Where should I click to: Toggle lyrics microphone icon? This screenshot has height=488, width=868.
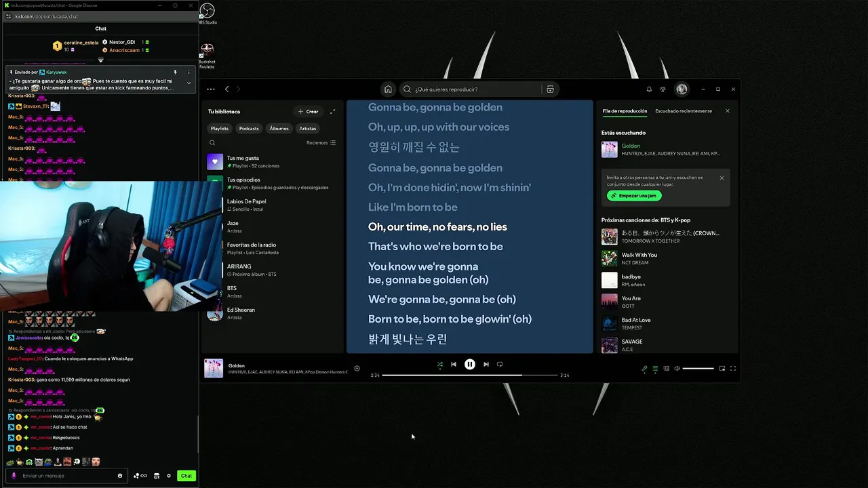644,368
